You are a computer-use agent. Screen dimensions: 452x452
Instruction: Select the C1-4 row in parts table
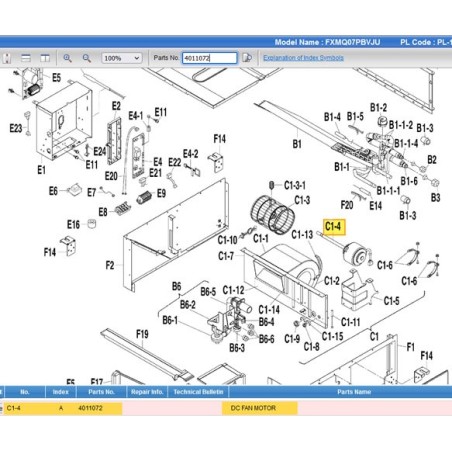(x=226, y=408)
